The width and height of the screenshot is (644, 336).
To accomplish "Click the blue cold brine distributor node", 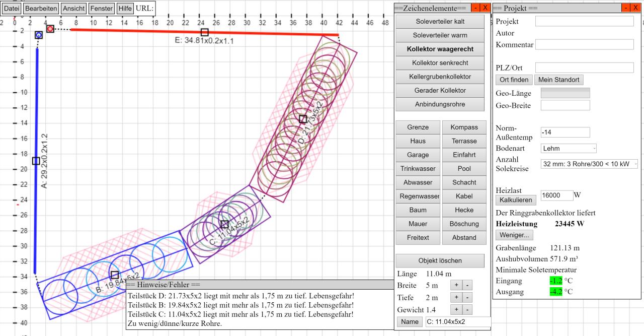I will pyautogui.click(x=39, y=35).
